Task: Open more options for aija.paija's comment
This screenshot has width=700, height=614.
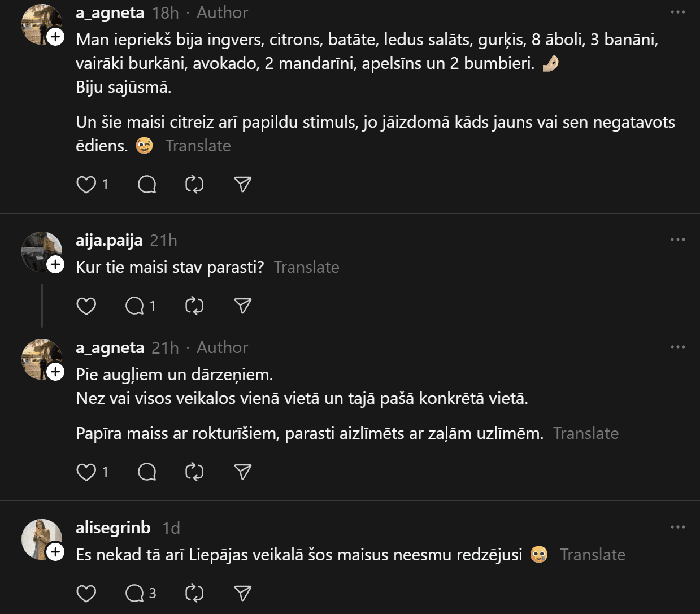Action: pyautogui.click(x=677, y=239)
